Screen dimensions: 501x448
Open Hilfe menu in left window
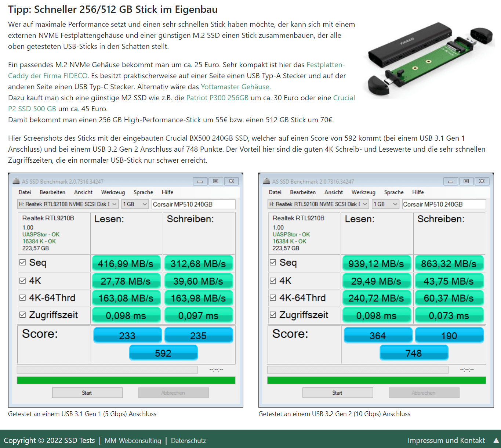(x=167, y=192)
